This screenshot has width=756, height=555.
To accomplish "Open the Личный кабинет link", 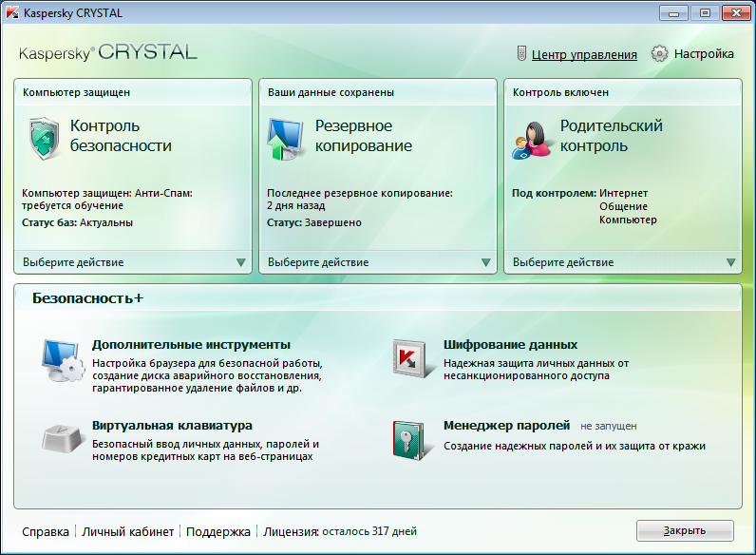I will click(128, 531).
